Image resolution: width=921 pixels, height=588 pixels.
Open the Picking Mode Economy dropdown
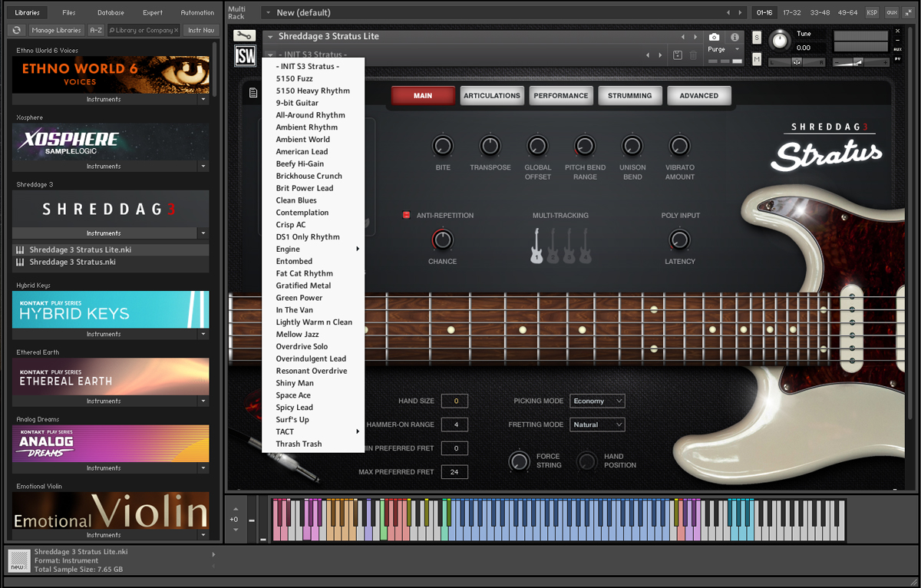(597, 401)
